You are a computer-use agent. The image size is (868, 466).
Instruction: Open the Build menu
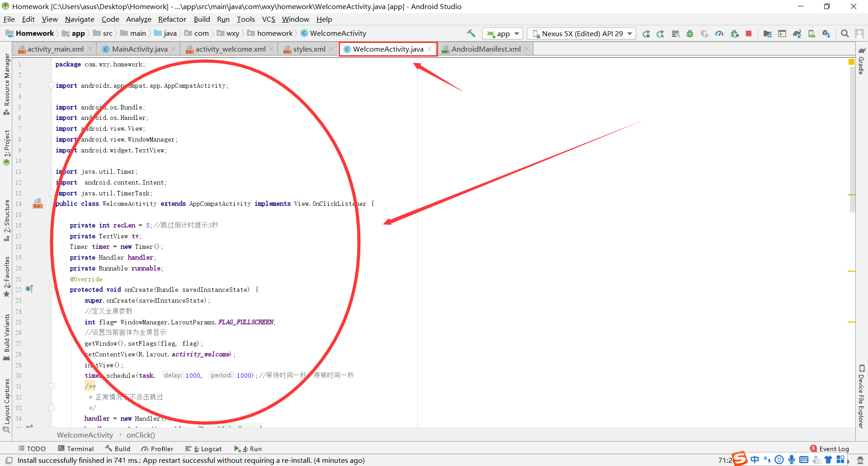(x=202, y=19)
